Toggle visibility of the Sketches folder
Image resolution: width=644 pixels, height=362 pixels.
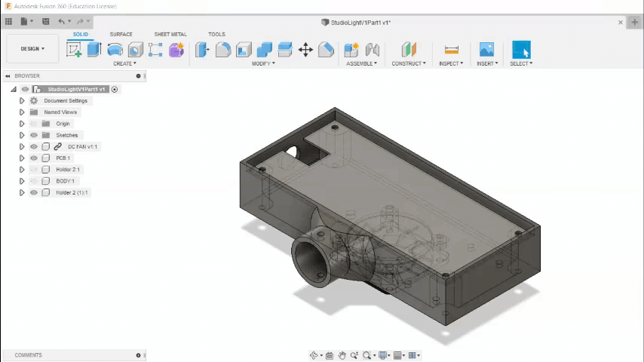click(34, 135)
